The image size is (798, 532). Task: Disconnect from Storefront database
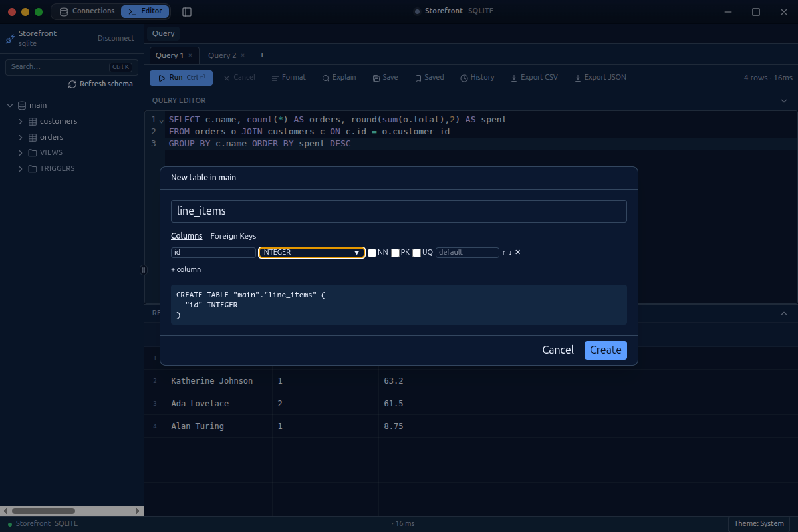[116, 38]
